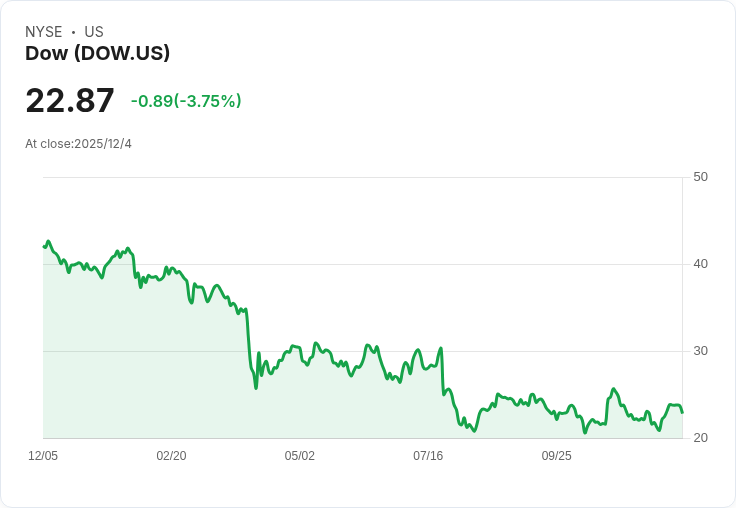Click the 30 price level axis label
The width and height of the screenshot is (736, 508).
click(700, 351)
